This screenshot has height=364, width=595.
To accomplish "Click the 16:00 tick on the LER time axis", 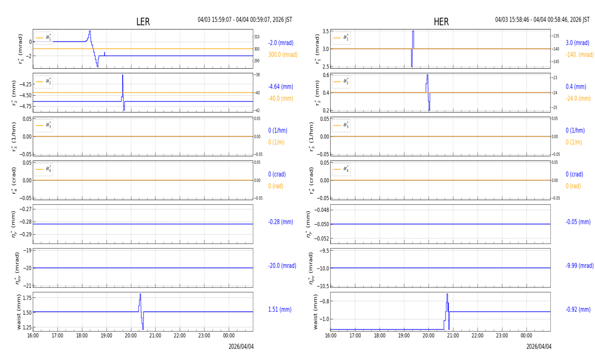I will pos(33,336).
